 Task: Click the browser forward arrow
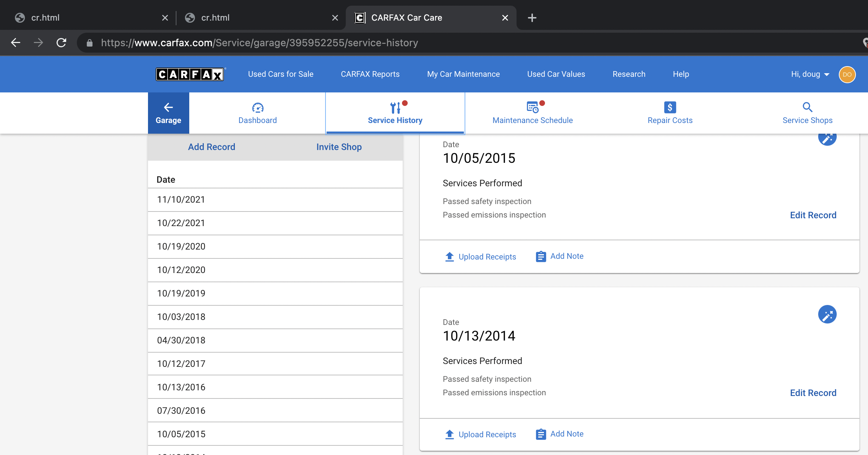pos(38,43)
